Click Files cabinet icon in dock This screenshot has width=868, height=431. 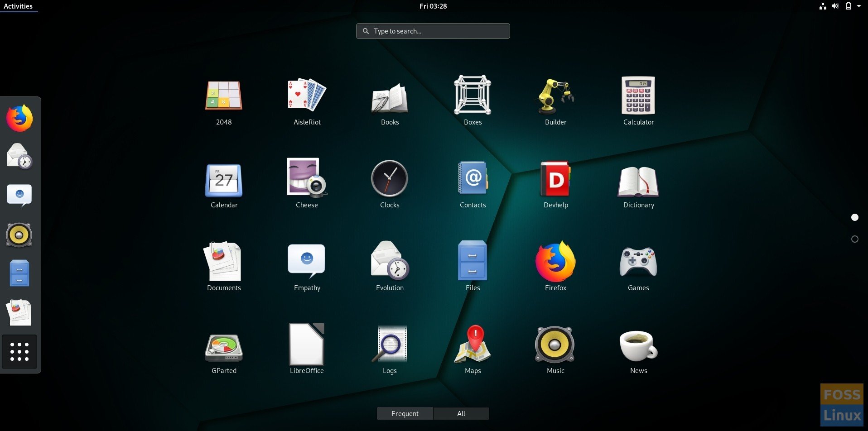pos(19,273)
